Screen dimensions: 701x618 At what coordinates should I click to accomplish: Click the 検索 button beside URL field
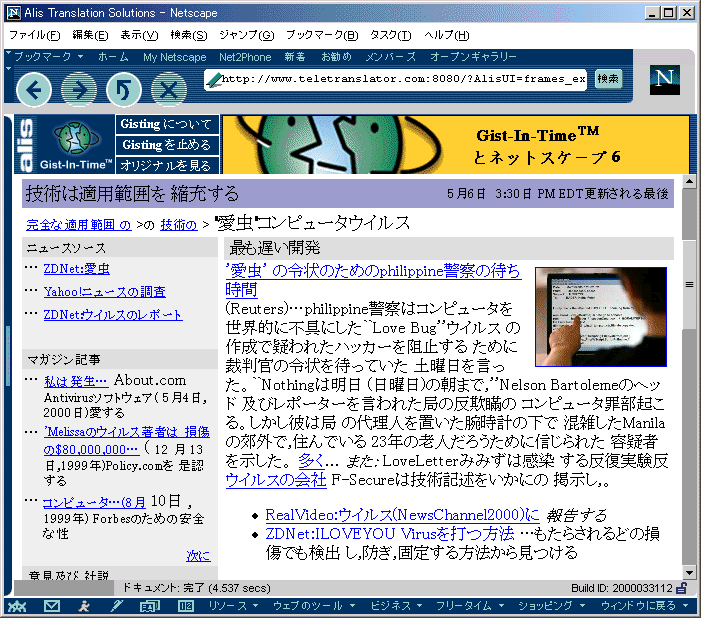pos(607,79)
